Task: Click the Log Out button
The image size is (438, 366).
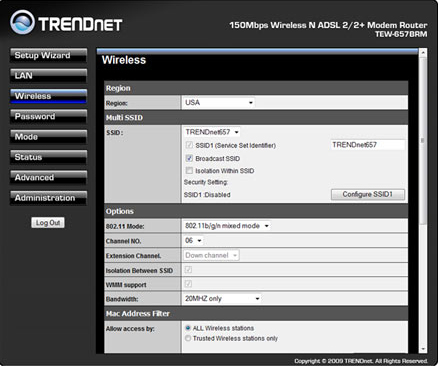Action: [48, 223]
